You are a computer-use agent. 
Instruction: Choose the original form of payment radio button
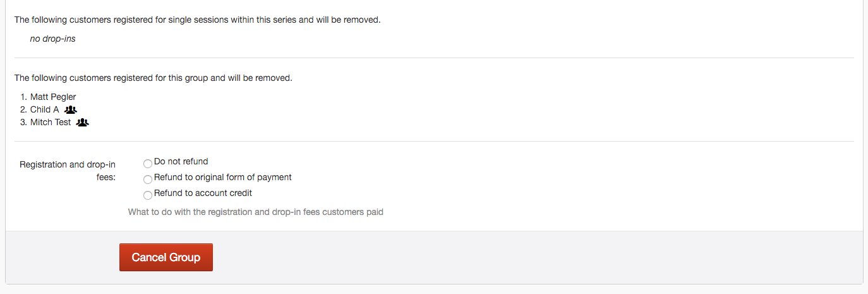(148, 180)
